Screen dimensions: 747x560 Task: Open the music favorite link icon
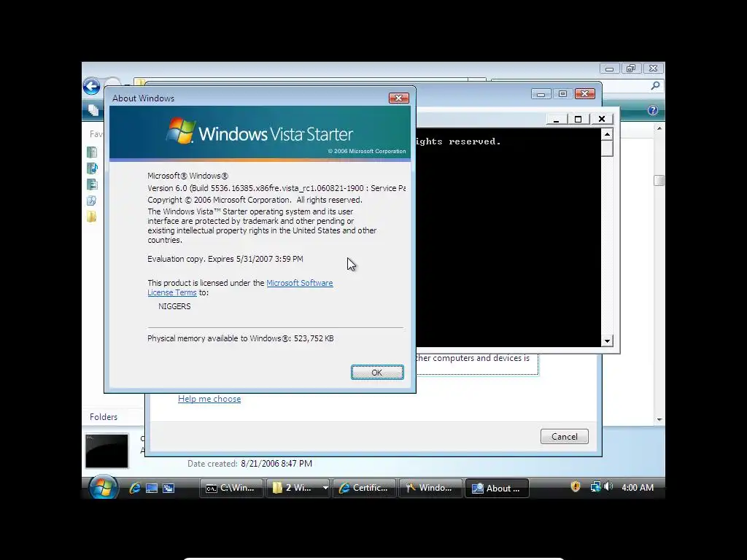(92, 168)
